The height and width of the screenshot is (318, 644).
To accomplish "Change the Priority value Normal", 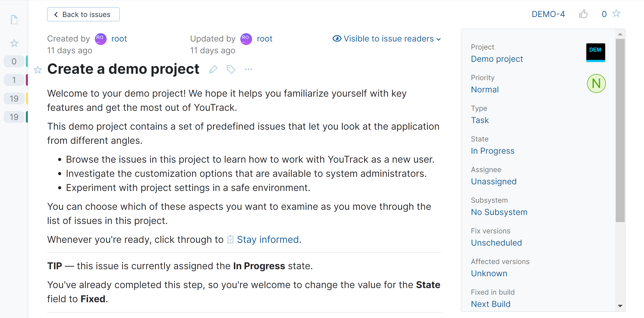I will click(x=484, y=89).
